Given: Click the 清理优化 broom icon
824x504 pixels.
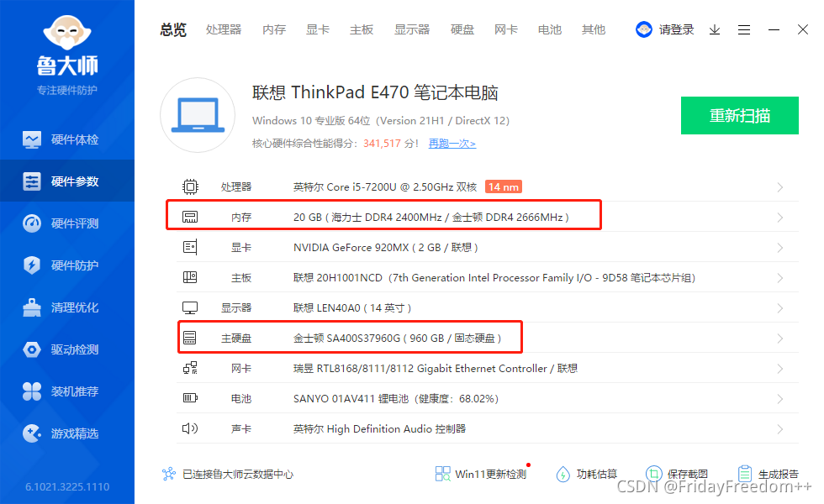Looking at the screenshot, I should pyautogui.click(x=32, y=307).
